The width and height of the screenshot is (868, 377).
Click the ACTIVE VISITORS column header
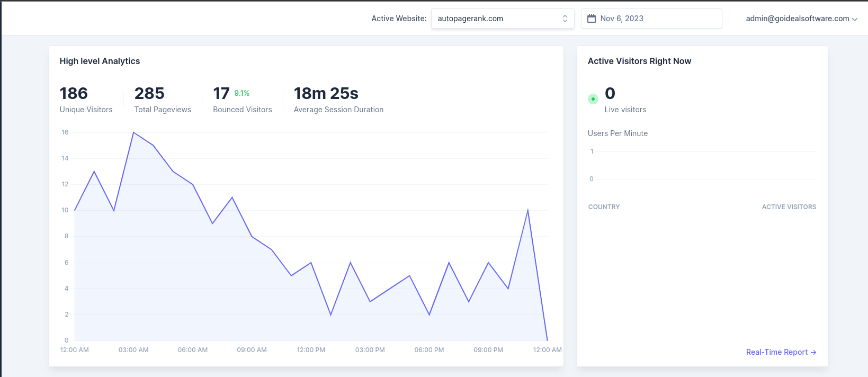(x=789, y=207)
